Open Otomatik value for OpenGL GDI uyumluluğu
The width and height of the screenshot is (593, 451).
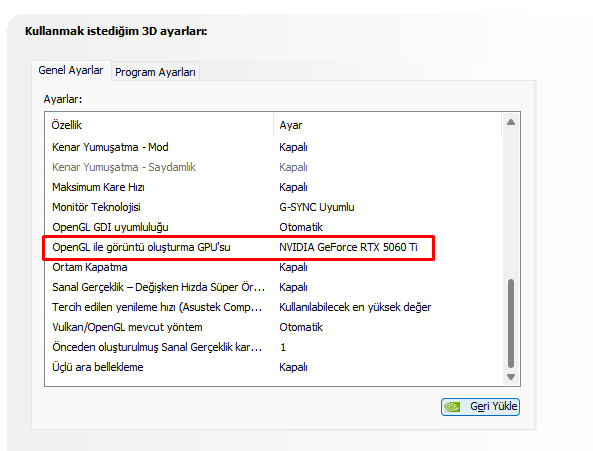[x=301, y=227]
